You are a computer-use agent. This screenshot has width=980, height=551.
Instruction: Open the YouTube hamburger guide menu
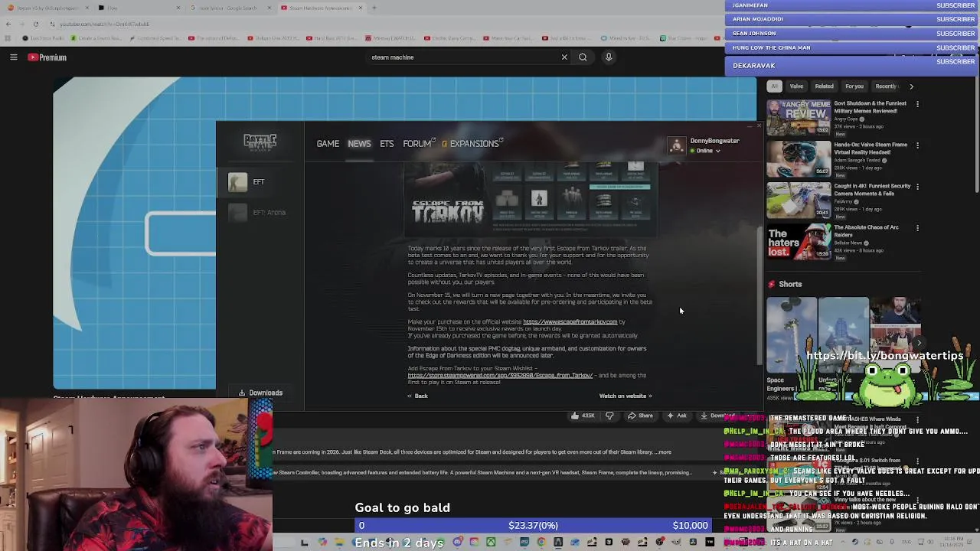tap(13, 57)
